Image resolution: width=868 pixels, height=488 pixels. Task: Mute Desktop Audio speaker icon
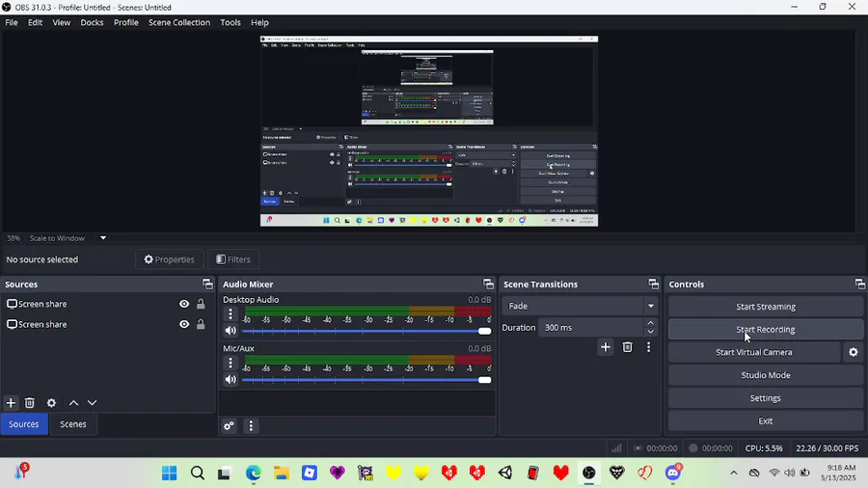231,331
